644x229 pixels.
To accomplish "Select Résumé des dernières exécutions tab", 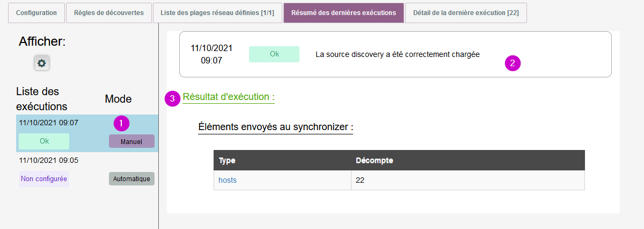I will 343,13.
